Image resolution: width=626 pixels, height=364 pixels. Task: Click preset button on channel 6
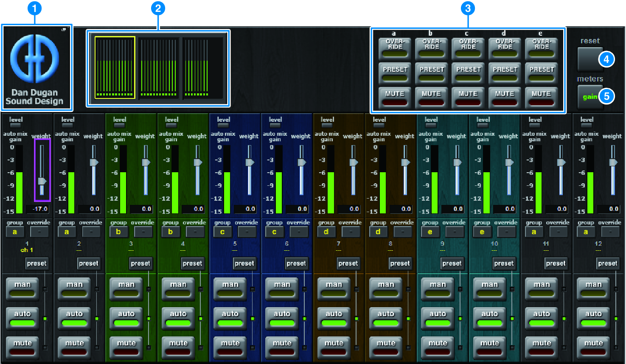296,263
